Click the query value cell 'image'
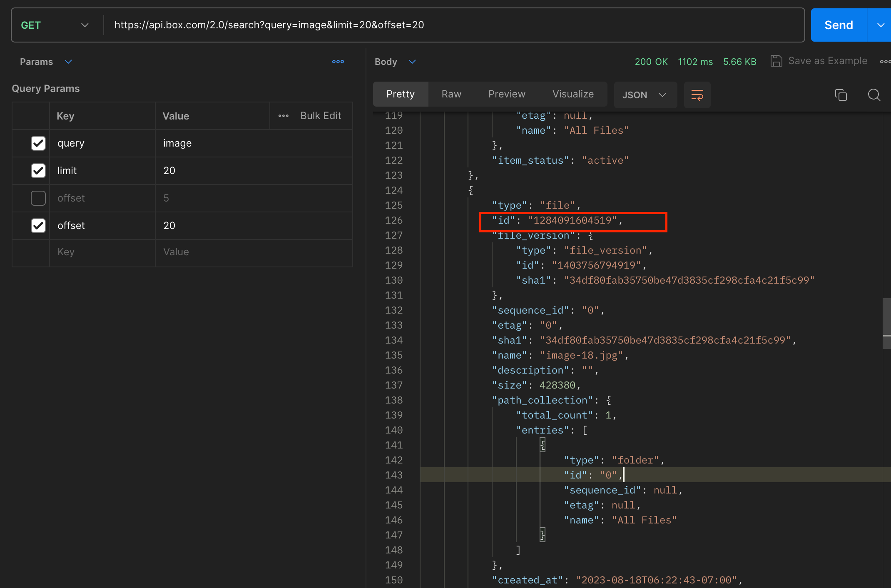Screen dimensions: 891x588 click(254, 143)
